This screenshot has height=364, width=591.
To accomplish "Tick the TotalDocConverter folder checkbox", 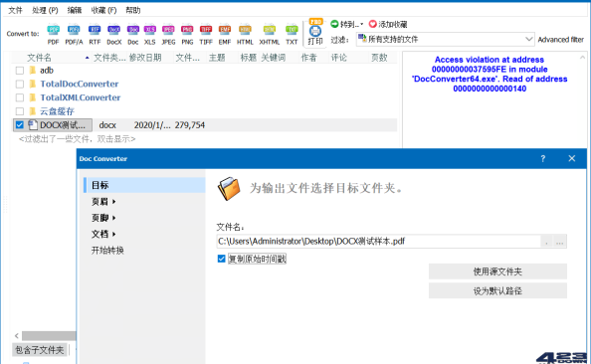I will [20, 84].
